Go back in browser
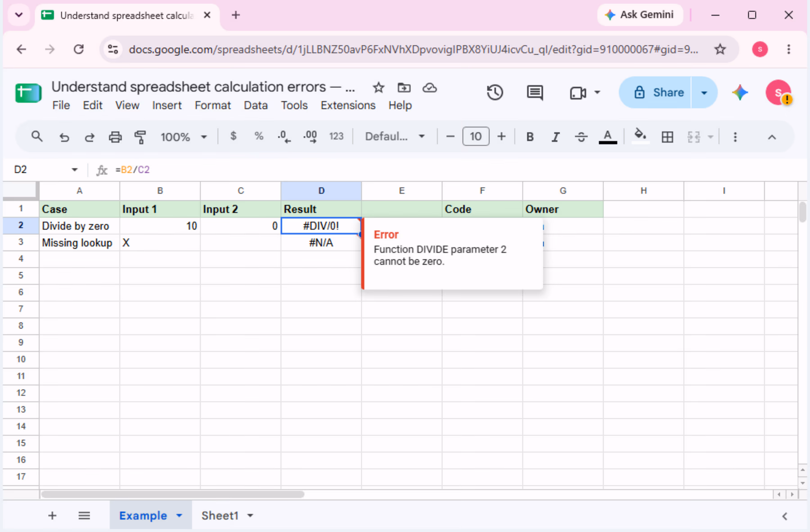Screen dimensions: 810x532 pos(21,49)
